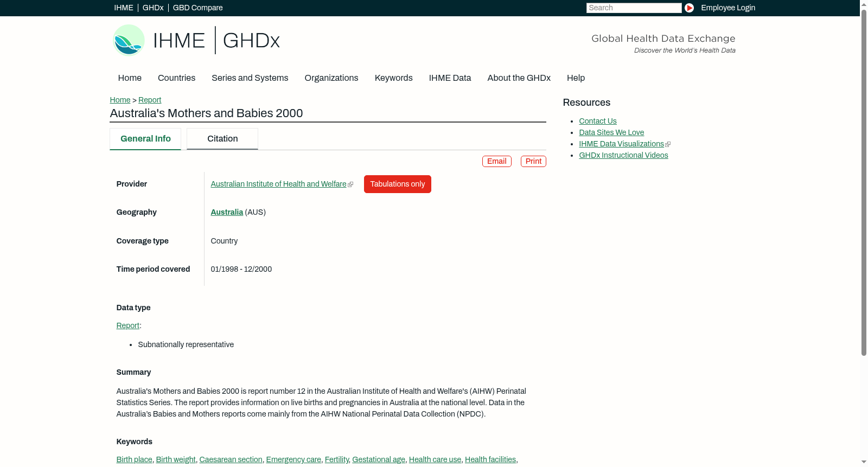Open the Countries menu item
Viewport: 868px width, 467px height.
coord(176,78)
